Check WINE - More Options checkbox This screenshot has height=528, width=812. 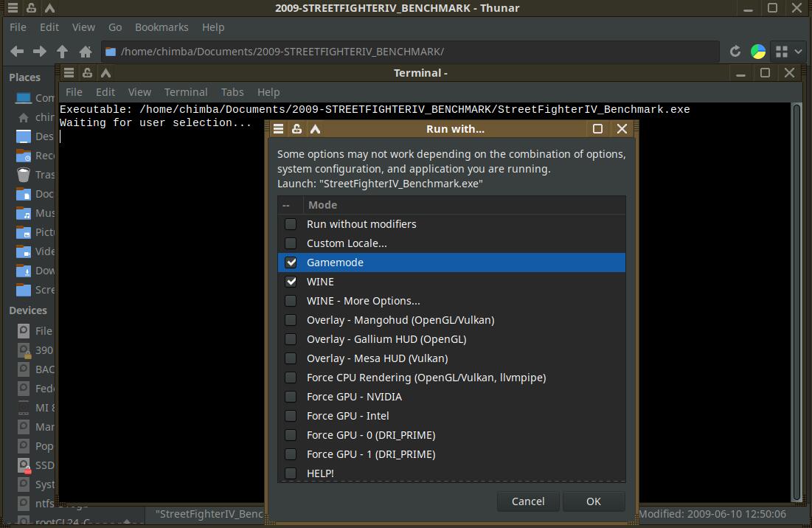[x=291, y=301]
